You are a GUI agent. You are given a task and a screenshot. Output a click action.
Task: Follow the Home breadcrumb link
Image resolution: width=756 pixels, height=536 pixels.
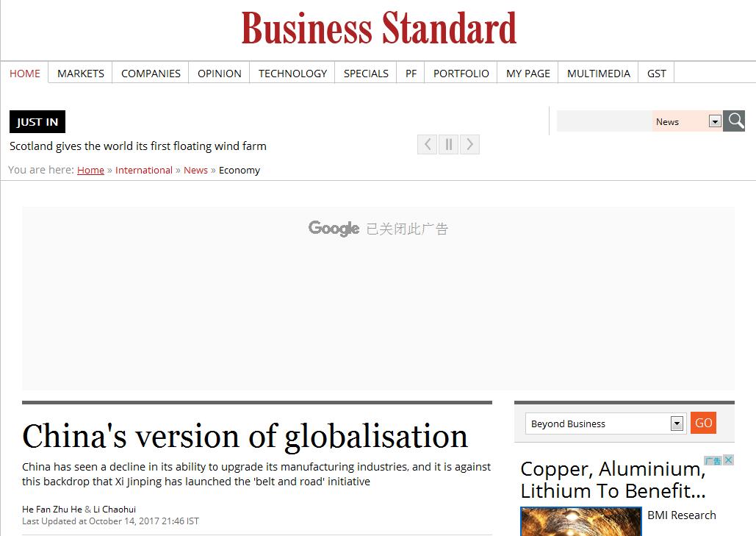tap(90, 170)
